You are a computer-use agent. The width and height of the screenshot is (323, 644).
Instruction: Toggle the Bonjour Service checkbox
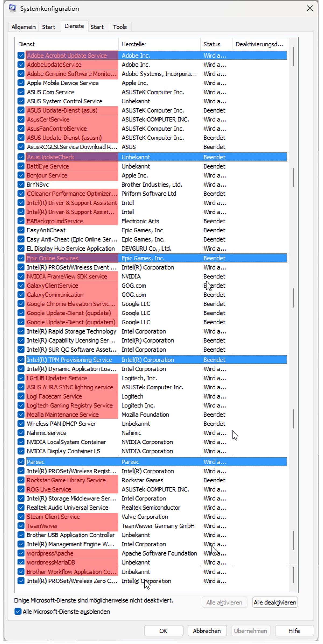pyautogui.click(x=21, y=175)
